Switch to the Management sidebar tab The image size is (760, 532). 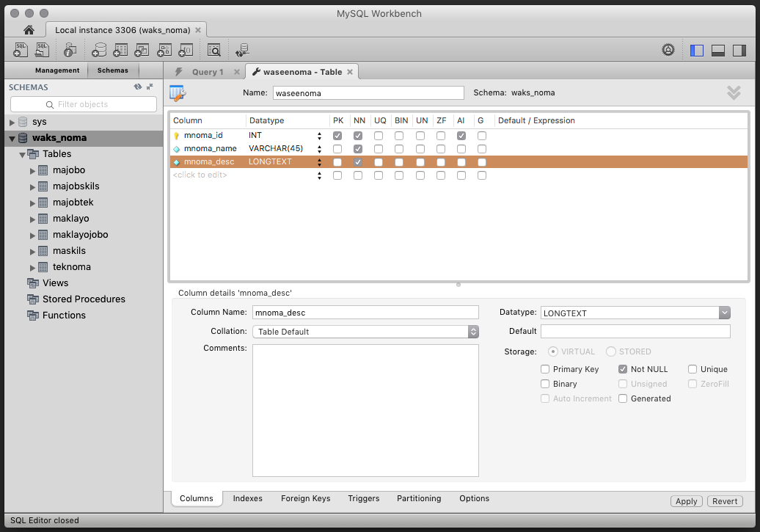coord(58,70)
